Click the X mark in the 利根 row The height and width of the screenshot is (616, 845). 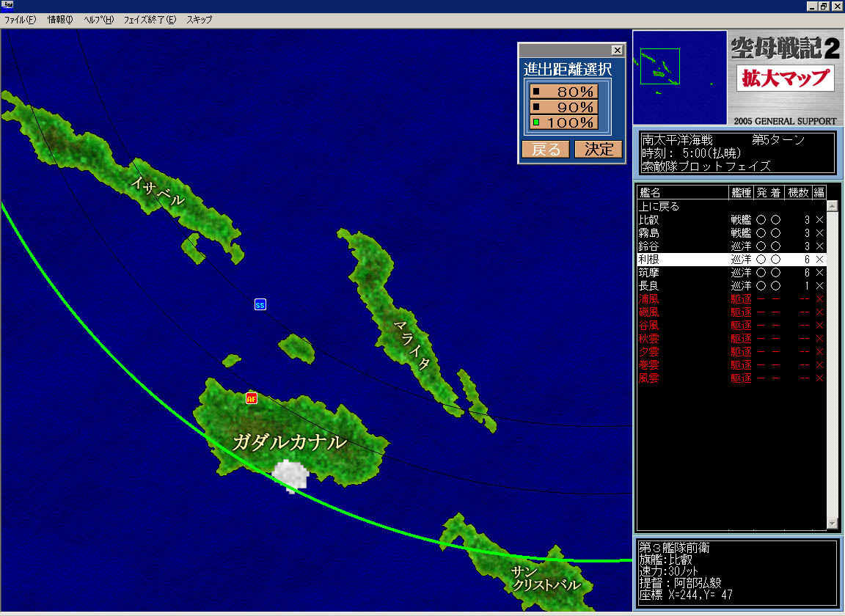(x=819, y=259)
